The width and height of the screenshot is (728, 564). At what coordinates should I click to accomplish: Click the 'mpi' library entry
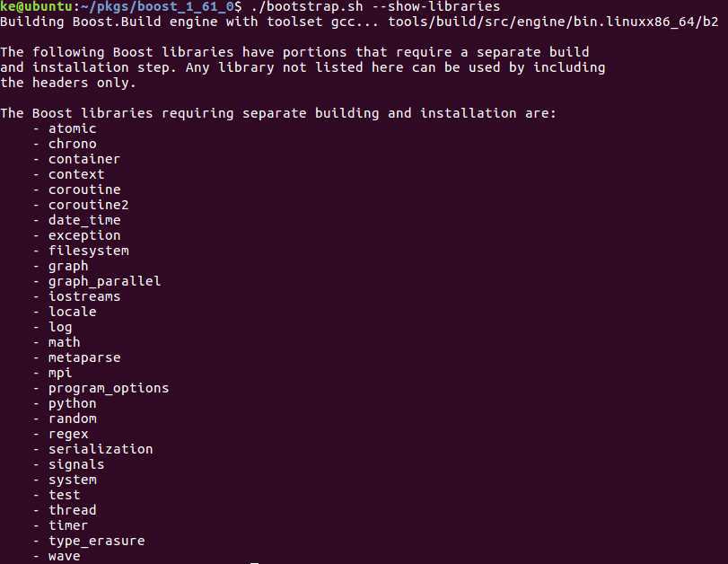(60, 373)
